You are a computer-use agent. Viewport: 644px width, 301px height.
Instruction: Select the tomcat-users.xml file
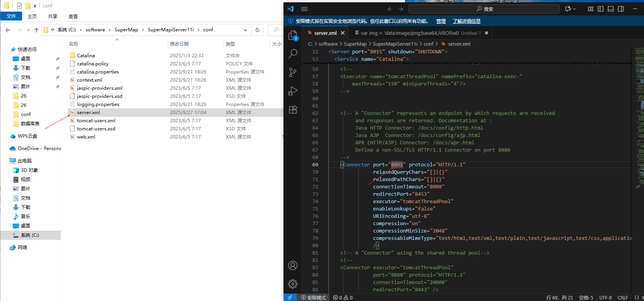click(96, 121)
